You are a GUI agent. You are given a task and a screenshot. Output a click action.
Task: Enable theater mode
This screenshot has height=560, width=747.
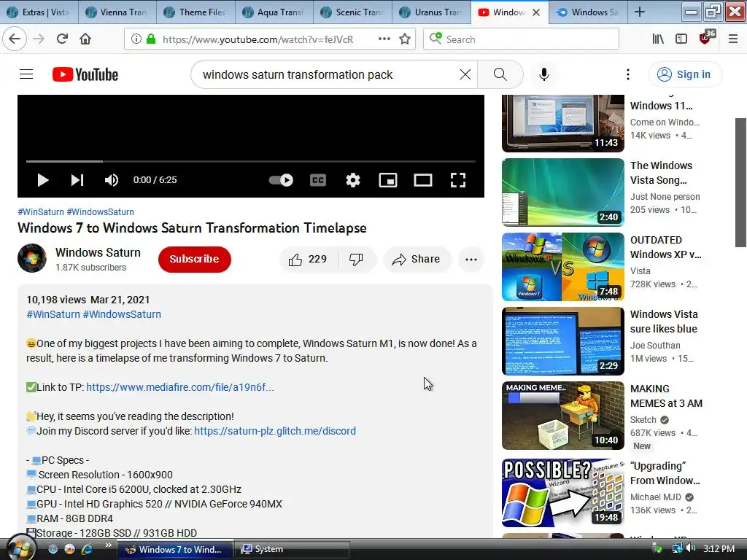coord(423,180)
